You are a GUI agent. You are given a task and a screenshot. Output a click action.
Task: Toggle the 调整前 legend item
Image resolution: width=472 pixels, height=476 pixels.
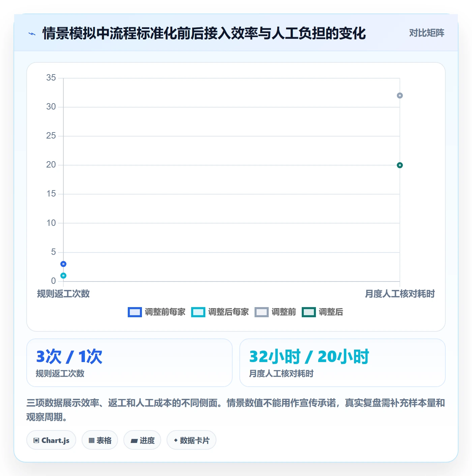click(x=275, y=312)
